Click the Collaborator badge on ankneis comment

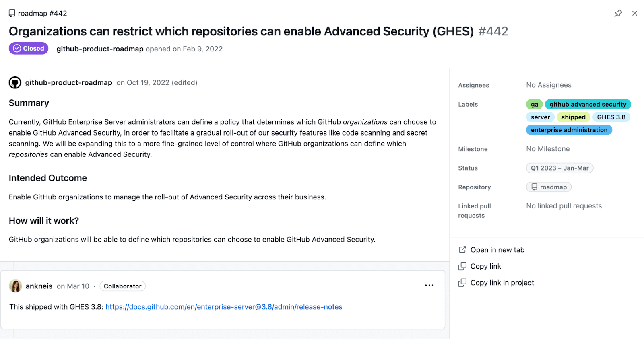coord(122,286)
